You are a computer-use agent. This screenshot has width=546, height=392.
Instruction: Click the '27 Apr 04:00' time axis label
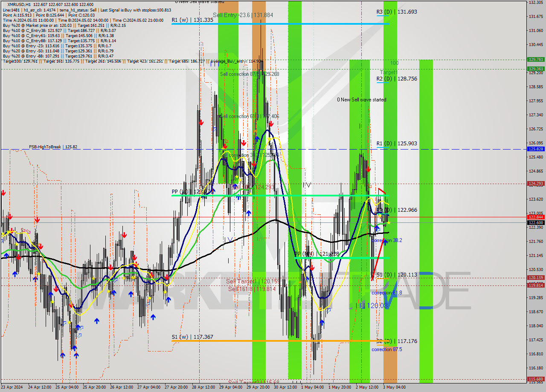pyautogui.click(x=149, y=387)
